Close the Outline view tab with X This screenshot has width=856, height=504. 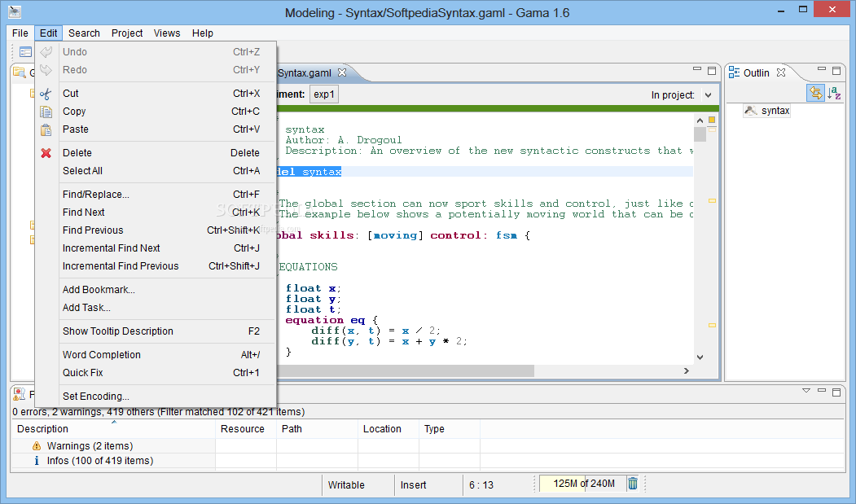coord(781,72)
